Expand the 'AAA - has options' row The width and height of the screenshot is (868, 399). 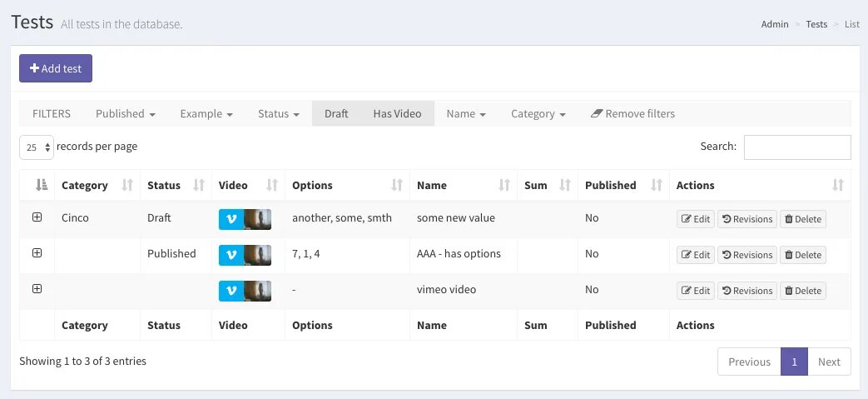click(x=37, y=253)
